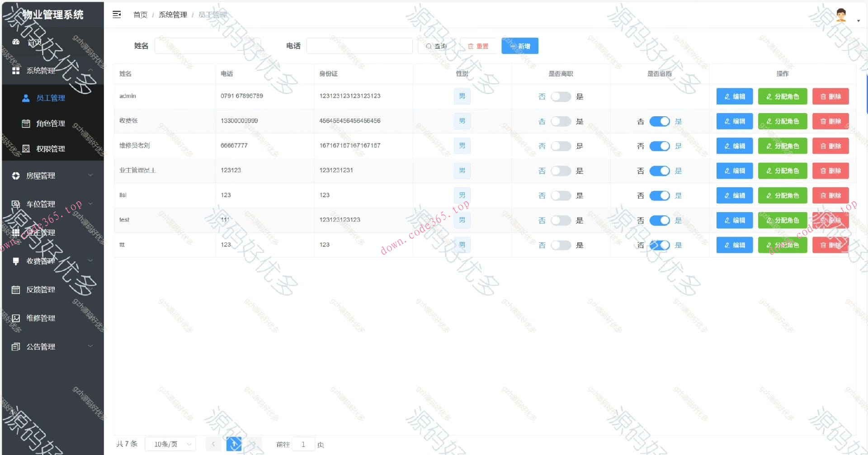The image size is (868, 455).
Task: Disable 是否启用 switch for llsl
Action: click(x=660, y=195)
